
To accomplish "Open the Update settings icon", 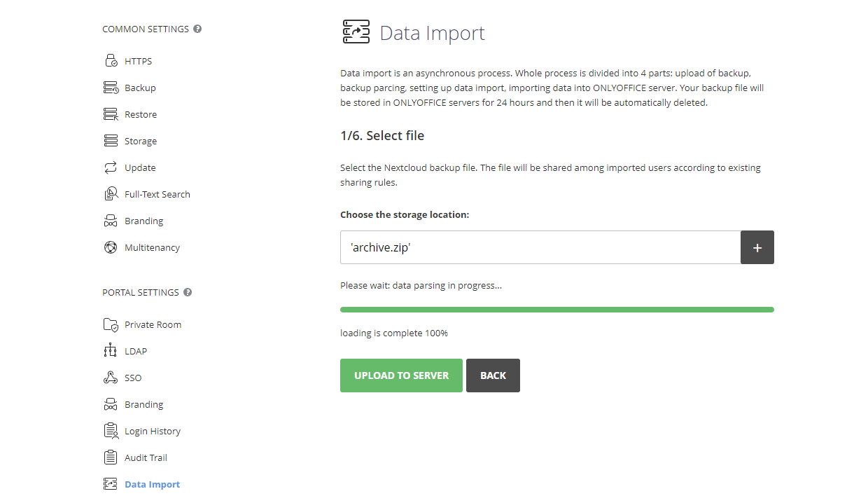I will click(111, 167).
